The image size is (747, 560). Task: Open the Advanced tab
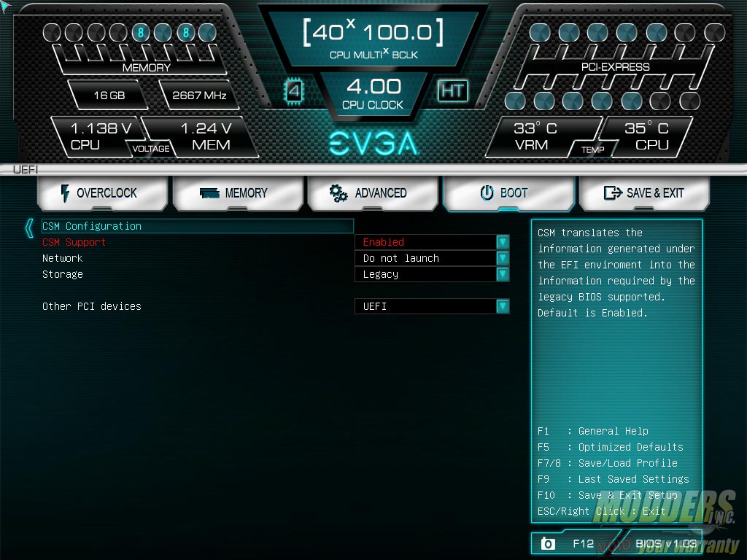point(373,193)
